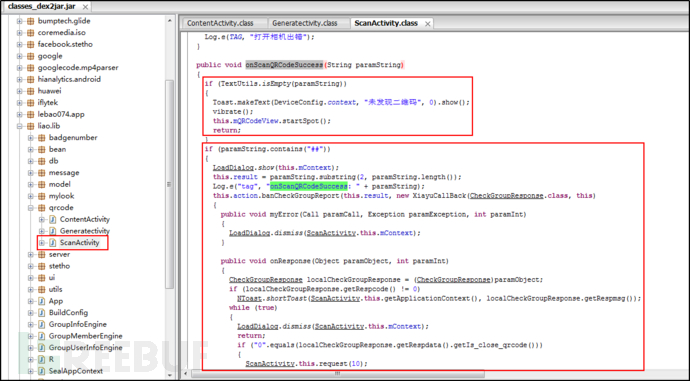Collapse the liao.lib package node
This screenshot has width=690, height=381.
19,126
